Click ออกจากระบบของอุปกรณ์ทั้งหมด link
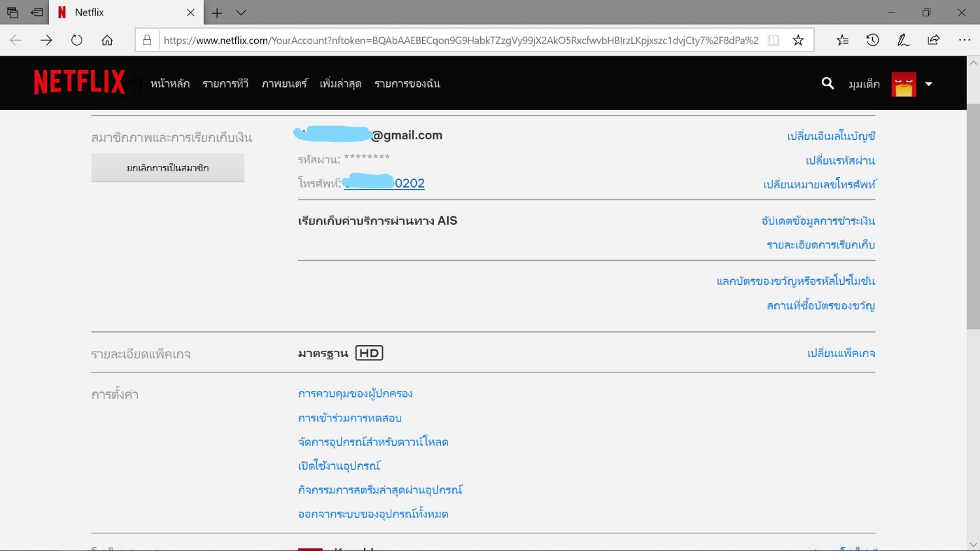980x551 pixels. point(373,514)
